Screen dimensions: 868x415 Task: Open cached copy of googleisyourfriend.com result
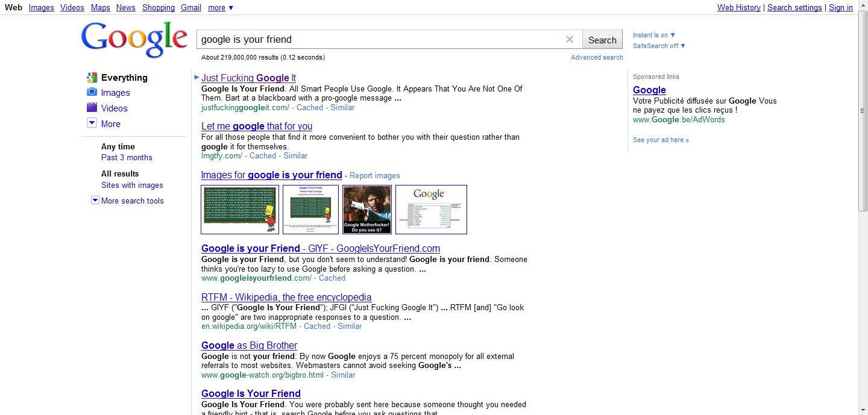[x=332, y=278]
